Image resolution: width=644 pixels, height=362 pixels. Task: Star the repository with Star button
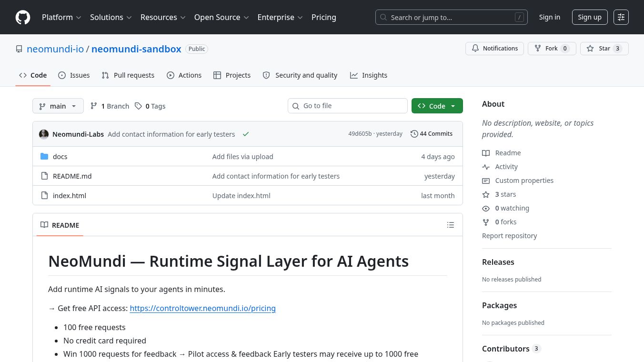[x=604, y=49]
